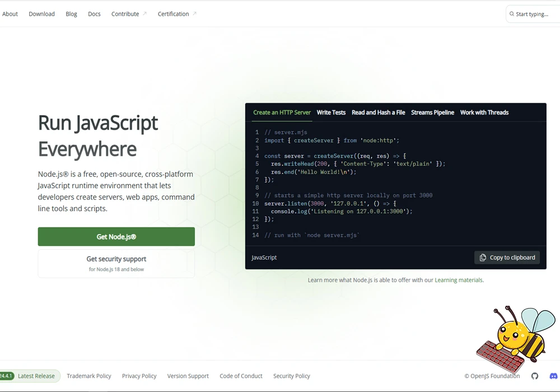Click the 'run with node server.mjs' comment

[312, 235]
